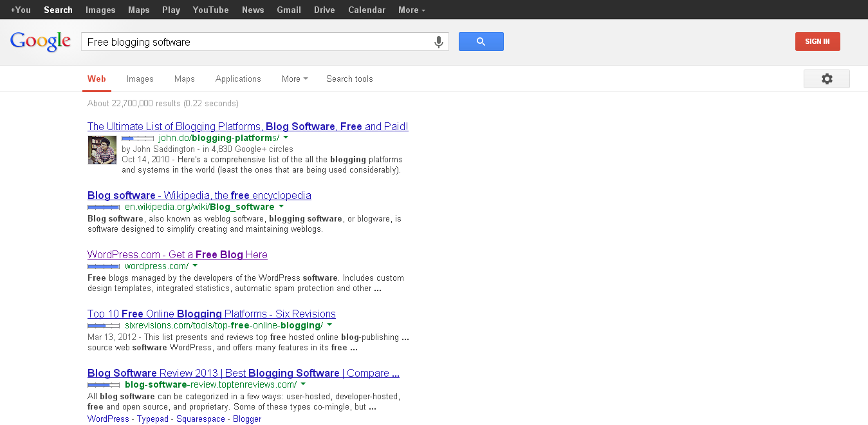
Task: Click rating bar beside sixrevisions.com URL
Action: (x=104, y=326)
